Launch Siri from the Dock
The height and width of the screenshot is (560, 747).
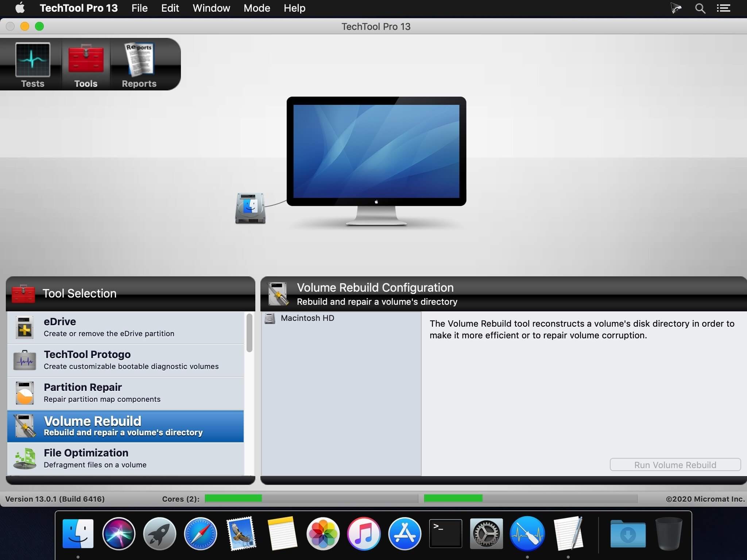[119, 534]
